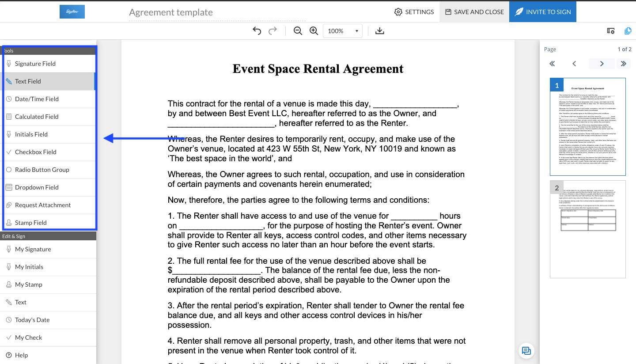Screen dimensions: 636x364
Task: Jump to the last page with double chevron
Action: point(623,64)
